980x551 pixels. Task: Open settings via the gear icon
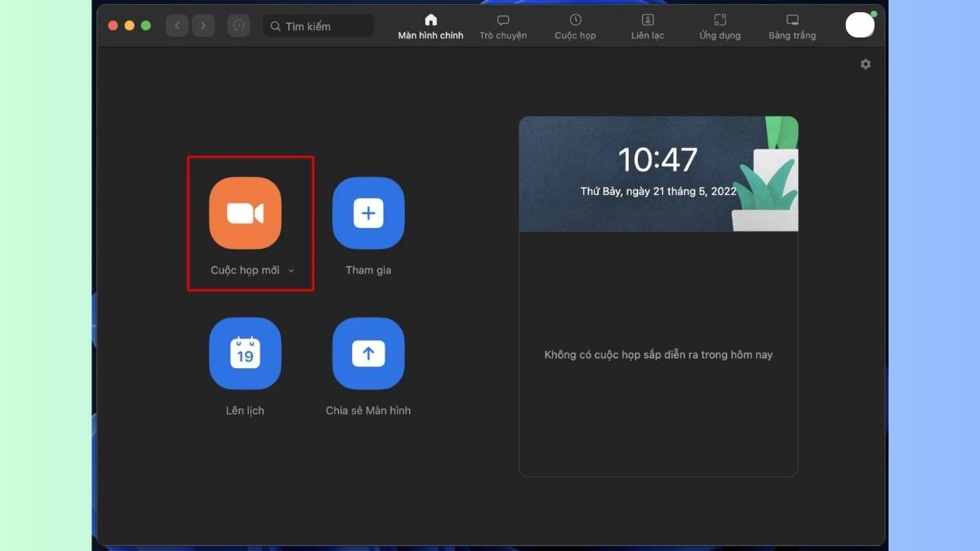[866, 64]
